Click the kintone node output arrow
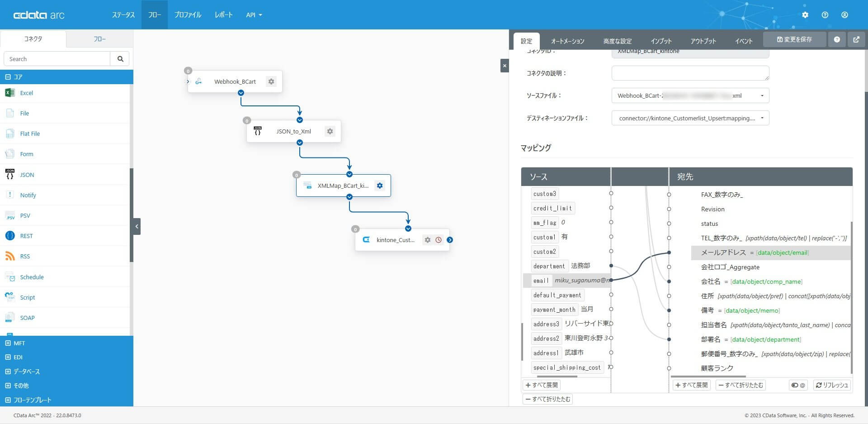Image resolution: width=868 pixels, height=424 pixels. tap(450, 240)
